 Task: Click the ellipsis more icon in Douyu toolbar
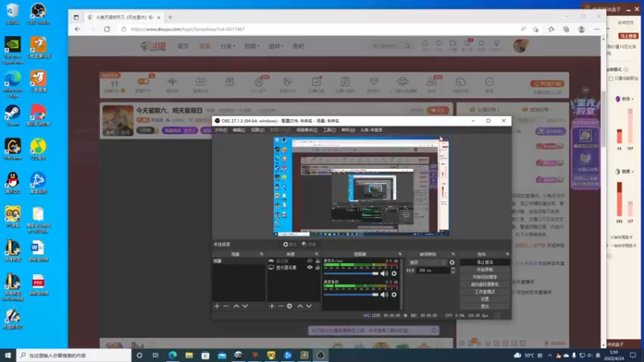pos(489,82)
